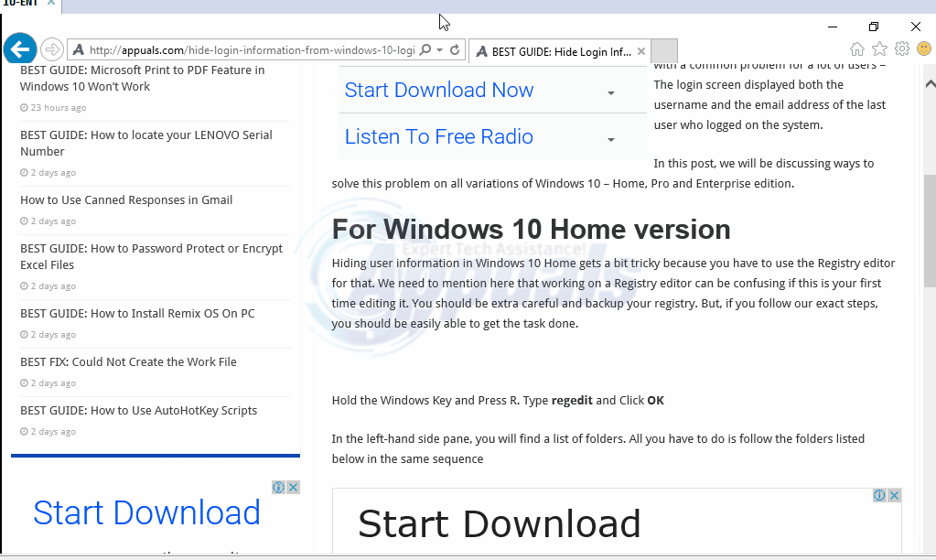Viewport: 936px width, 560px height.
Task: Open the Canned Responses in Gmail article
Action: point(126,199)
